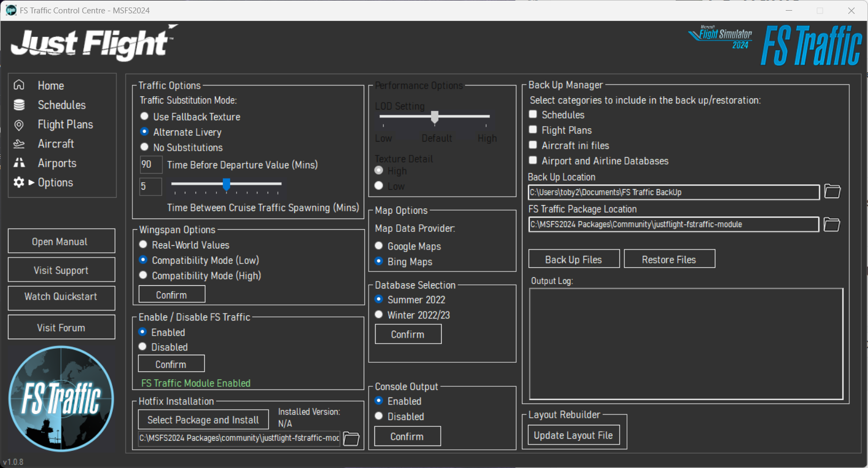Viewport: 868px width, 468px height.
Task: Click the Schedules stack icon
Action: pos(19,105)
